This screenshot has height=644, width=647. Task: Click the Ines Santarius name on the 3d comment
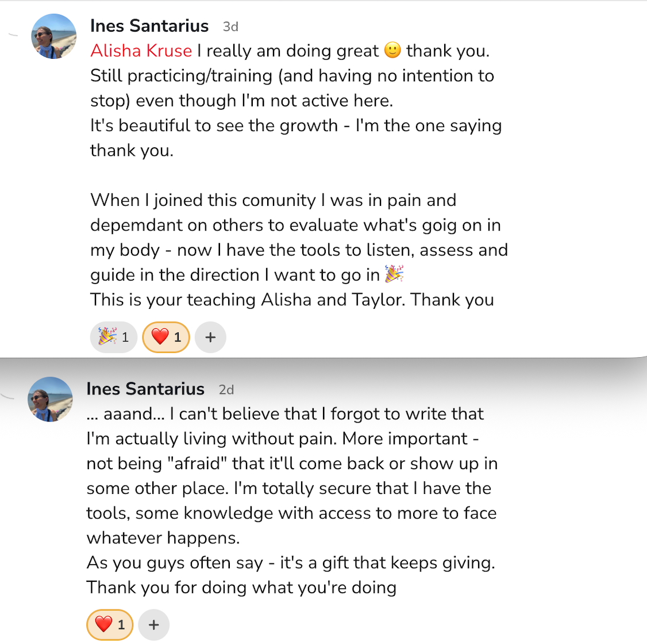pos(149,26)
